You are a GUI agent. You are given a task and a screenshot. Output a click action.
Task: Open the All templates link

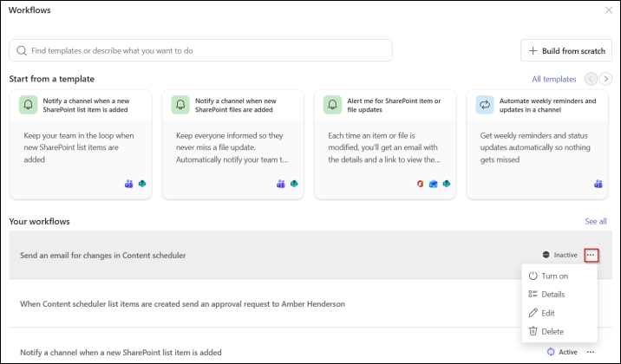(x=553, y=79)
